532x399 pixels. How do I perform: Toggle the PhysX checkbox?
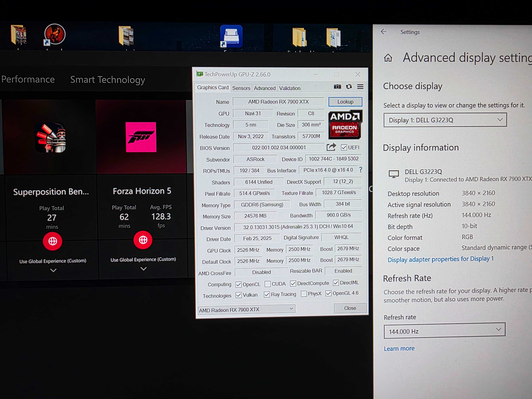point(304,294)
